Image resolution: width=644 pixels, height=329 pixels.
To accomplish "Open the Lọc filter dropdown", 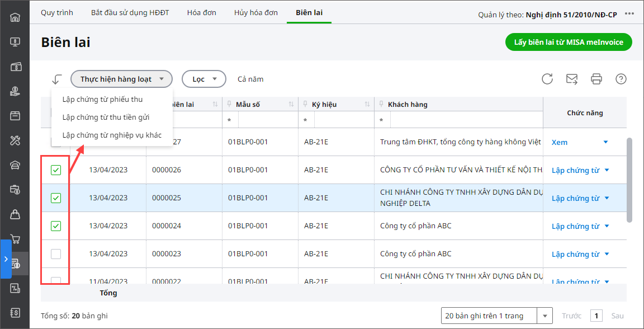I will [x=203, y=79].
